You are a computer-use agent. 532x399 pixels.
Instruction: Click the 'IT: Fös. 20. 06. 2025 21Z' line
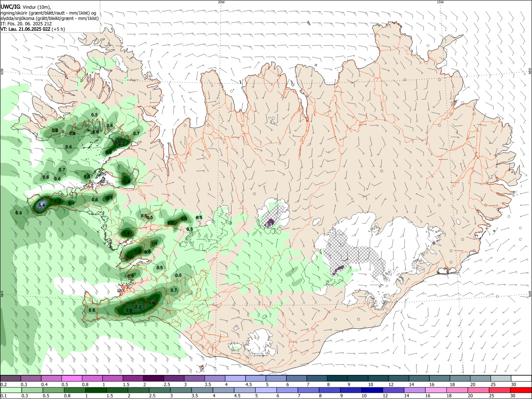click(26, 24)
